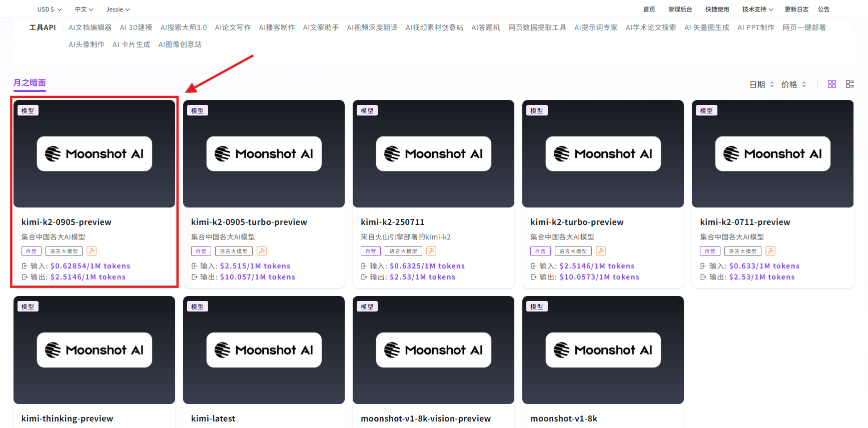Screen dimensions: 868x428
Task: Open AI学术论文搜索 tool link
Action: point(651,27)
